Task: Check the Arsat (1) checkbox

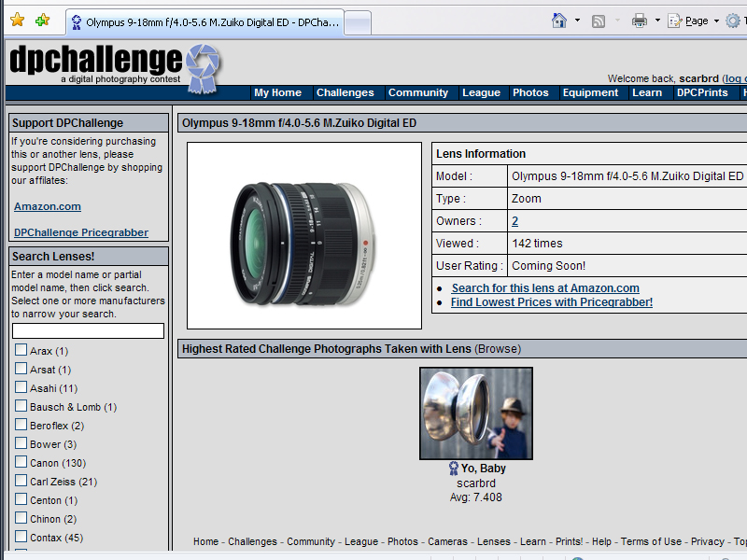Action: click(21, 369)
